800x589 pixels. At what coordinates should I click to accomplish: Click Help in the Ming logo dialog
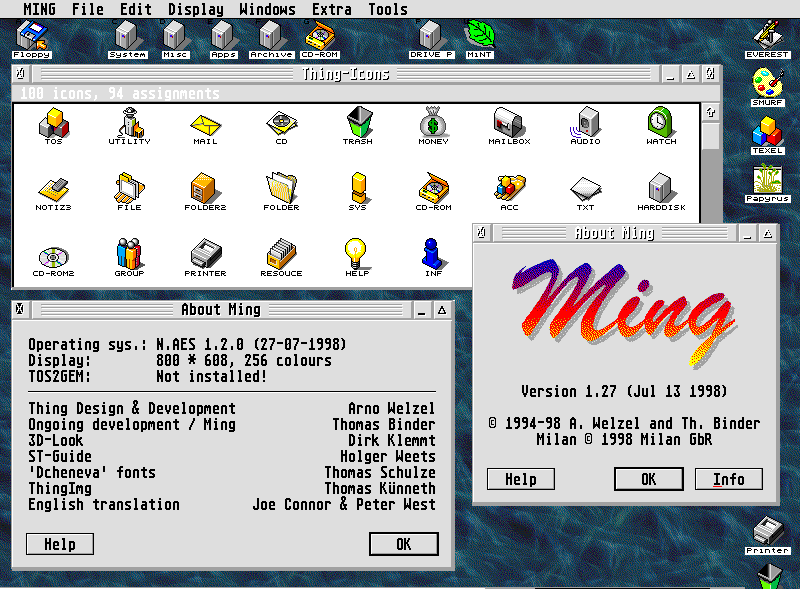(521, 479)
